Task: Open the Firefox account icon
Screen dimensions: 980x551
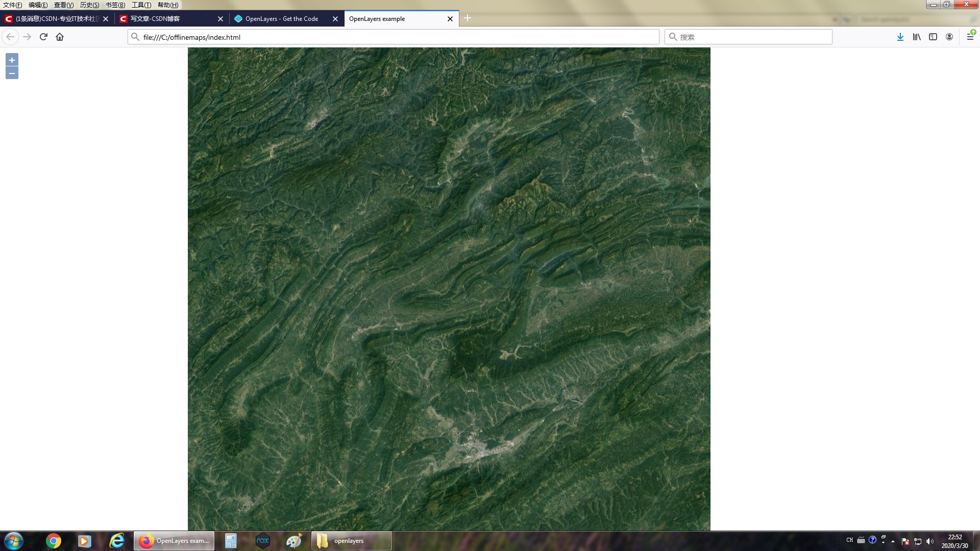Action: [x=949, y=37]
